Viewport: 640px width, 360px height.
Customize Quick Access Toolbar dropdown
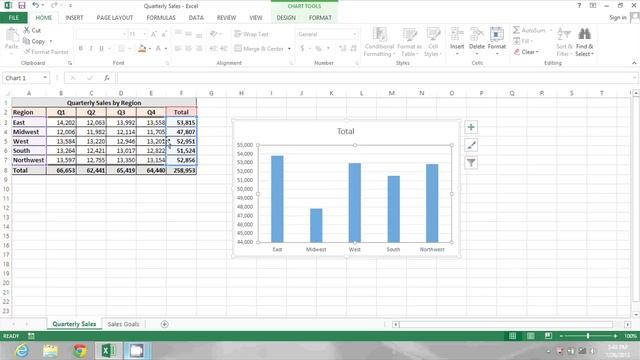[70, 6]
